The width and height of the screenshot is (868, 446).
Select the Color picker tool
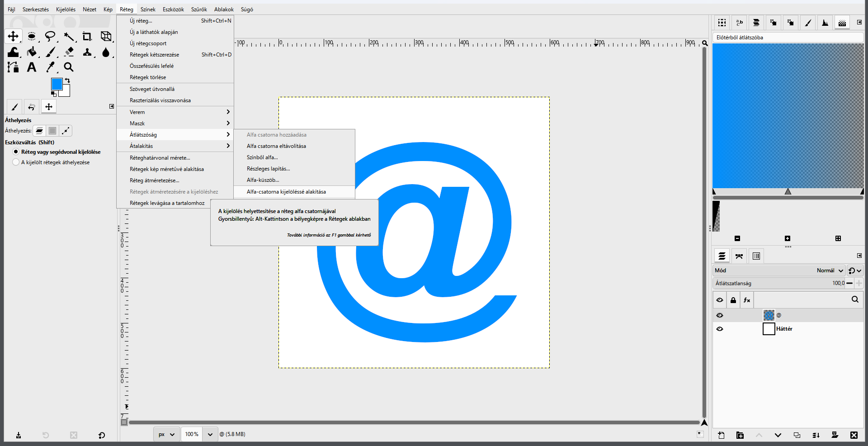(x=50, y=67)
